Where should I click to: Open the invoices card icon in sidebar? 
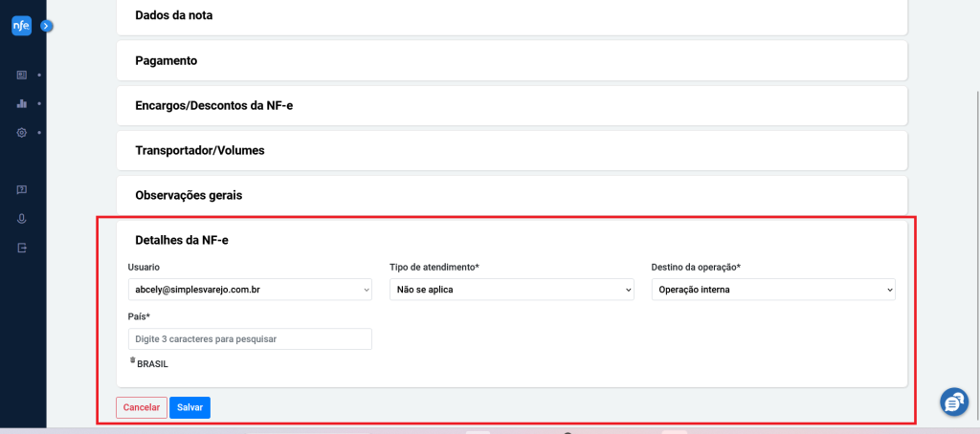tap(22, 75)
